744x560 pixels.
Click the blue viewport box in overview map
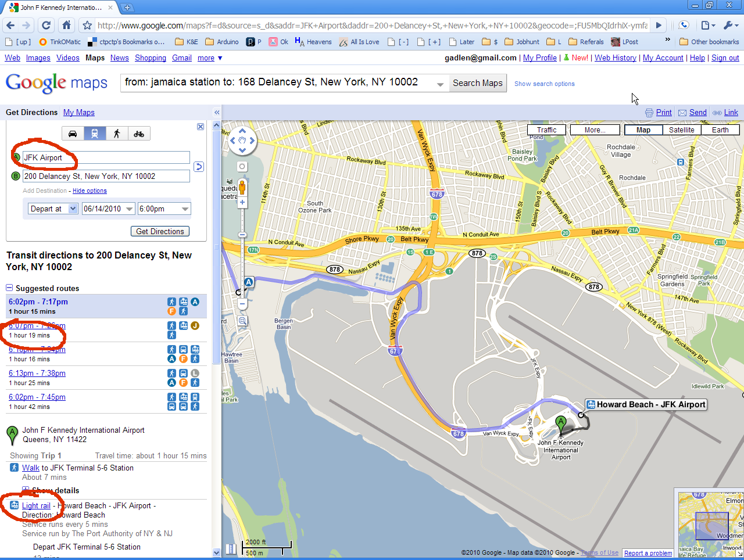click(x=712, y=527)
